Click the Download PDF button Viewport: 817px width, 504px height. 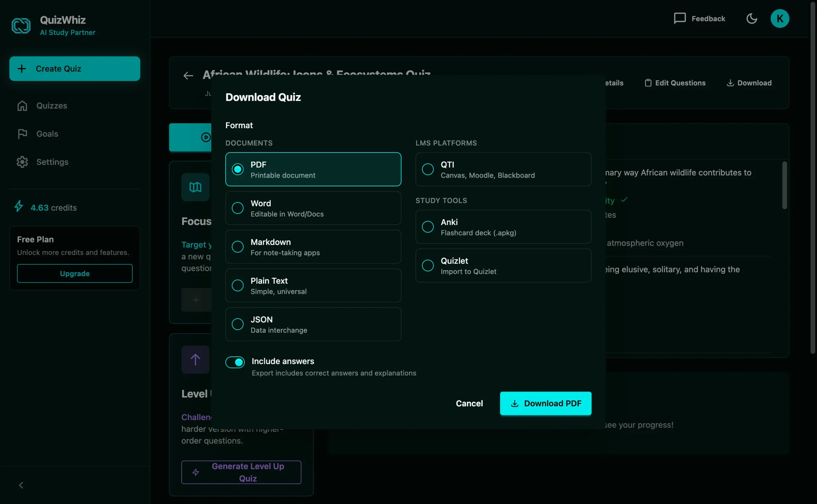(x=545, y=403)
